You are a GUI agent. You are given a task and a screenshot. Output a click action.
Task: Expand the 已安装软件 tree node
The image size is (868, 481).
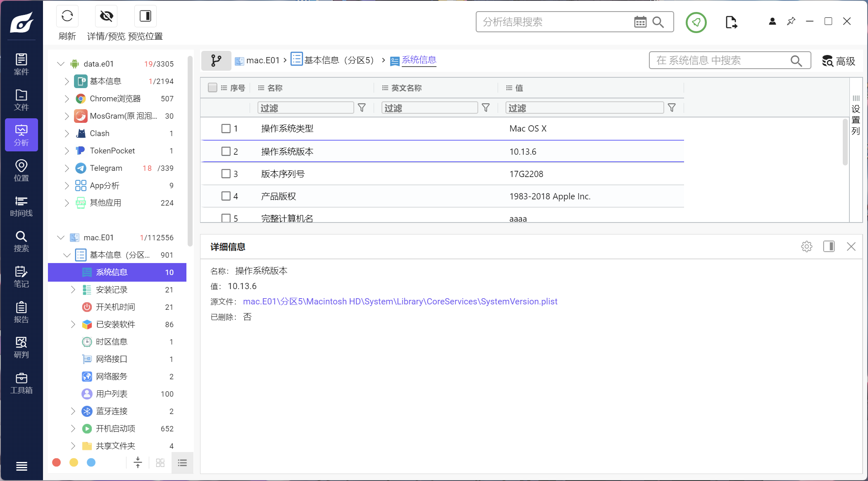coord(73,324)
